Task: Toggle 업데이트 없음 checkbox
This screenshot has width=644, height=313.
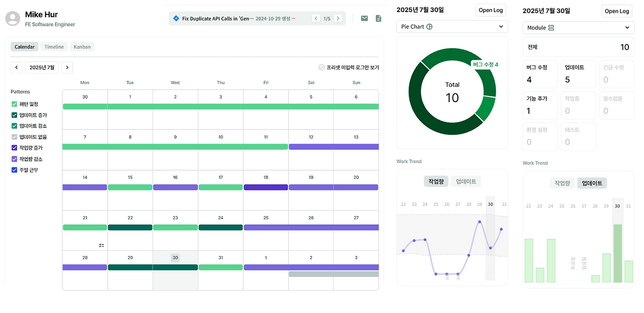Action: pos(14,137)
